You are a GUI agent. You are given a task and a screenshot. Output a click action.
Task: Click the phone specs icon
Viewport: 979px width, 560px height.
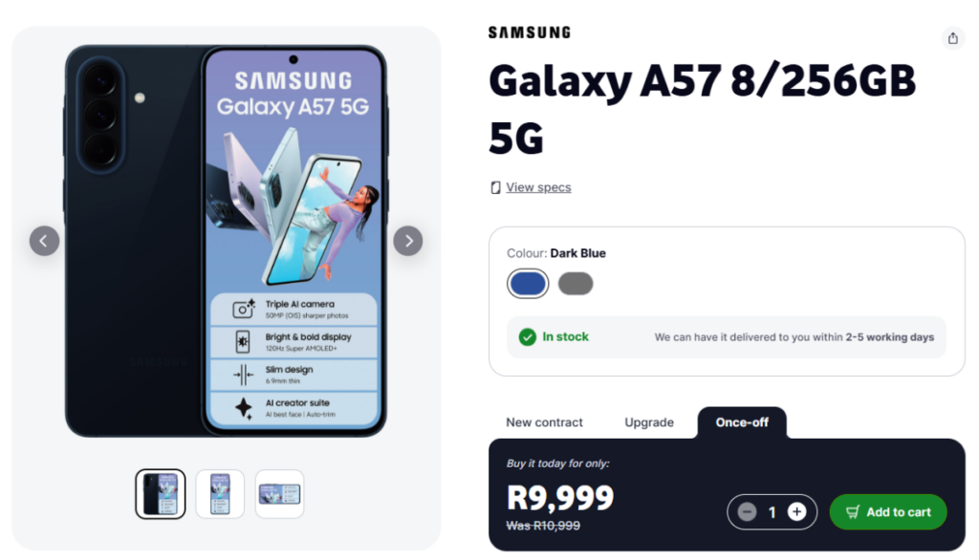(495, 187)
